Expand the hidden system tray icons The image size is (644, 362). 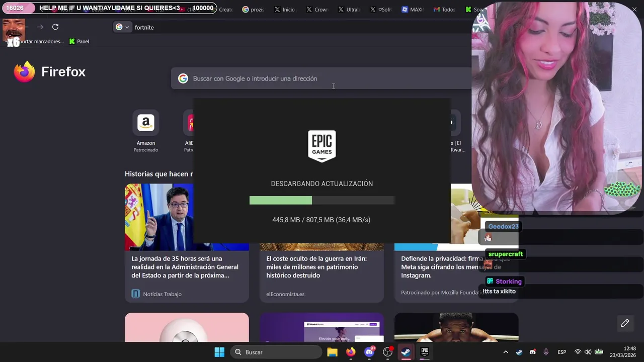[x=506, y=352]
